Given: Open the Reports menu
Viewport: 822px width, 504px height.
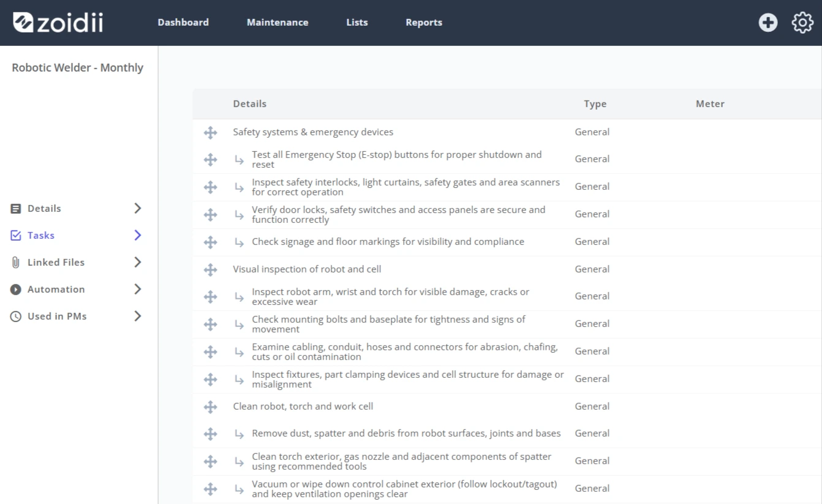Looking at the screenshot, I should tap(424, 22).
